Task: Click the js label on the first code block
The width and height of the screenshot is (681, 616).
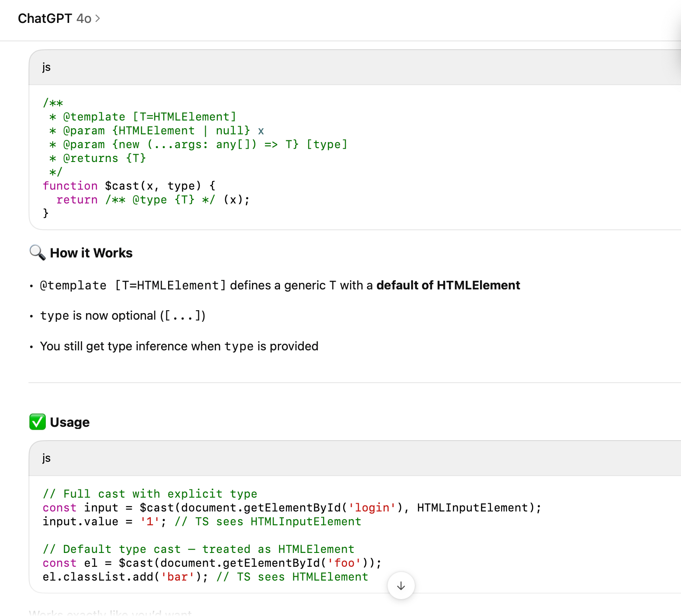Action: (46, 67)
